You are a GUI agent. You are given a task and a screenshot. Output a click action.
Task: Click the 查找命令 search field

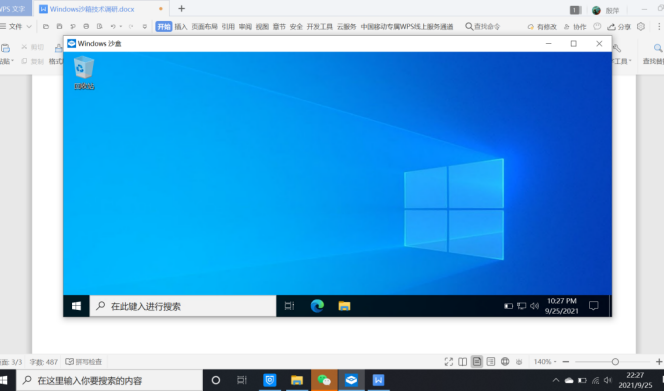483,26
